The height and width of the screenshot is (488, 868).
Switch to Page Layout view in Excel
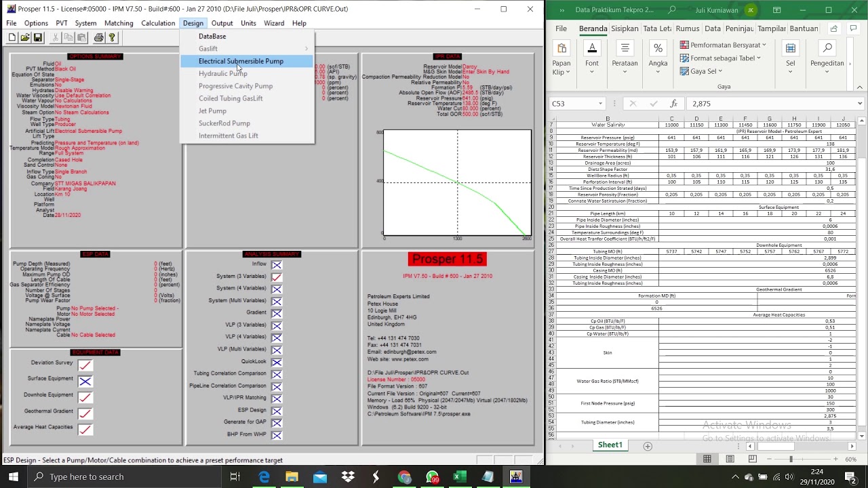730,460
